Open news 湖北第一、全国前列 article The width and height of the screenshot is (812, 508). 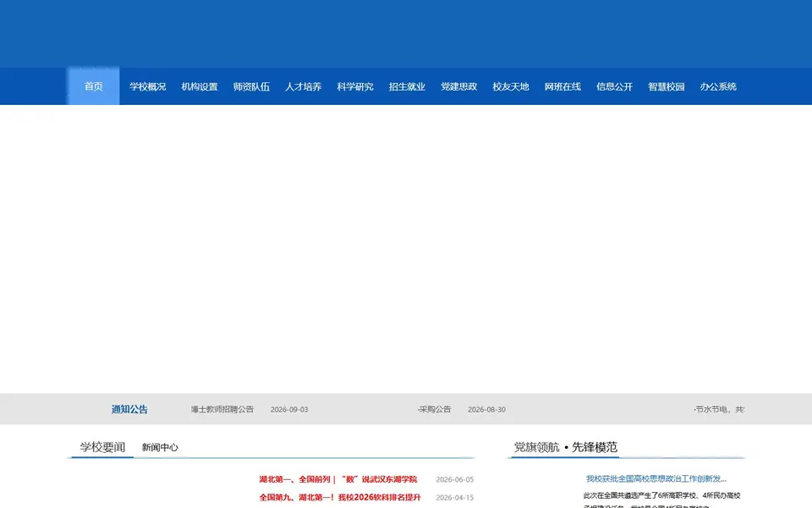(338, 479)
